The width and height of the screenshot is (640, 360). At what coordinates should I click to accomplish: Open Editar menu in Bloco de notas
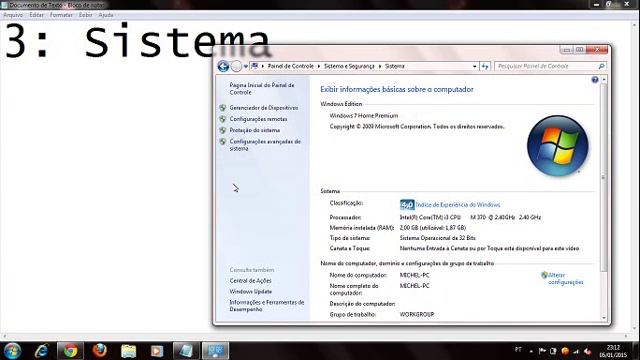pyautogui.click(x=36, y=15)
